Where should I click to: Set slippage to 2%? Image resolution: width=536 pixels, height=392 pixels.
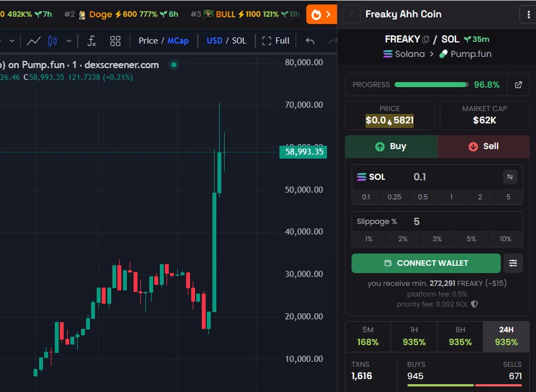point(402,239)
